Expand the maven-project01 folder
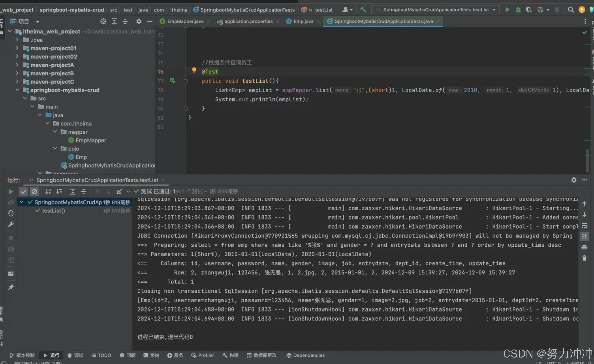Image resolution: width=594 pixels, height=364 pixels. click(17, 48)
